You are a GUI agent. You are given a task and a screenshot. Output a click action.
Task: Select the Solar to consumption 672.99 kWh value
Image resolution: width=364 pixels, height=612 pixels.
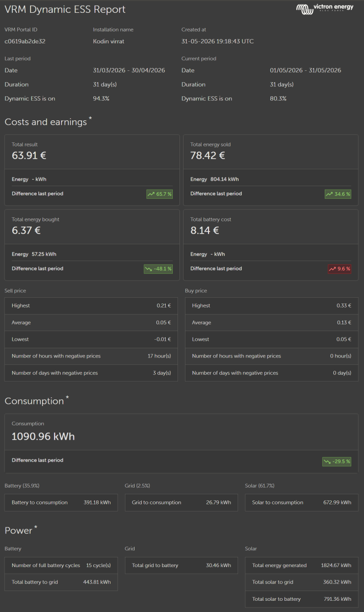[337, 502]
